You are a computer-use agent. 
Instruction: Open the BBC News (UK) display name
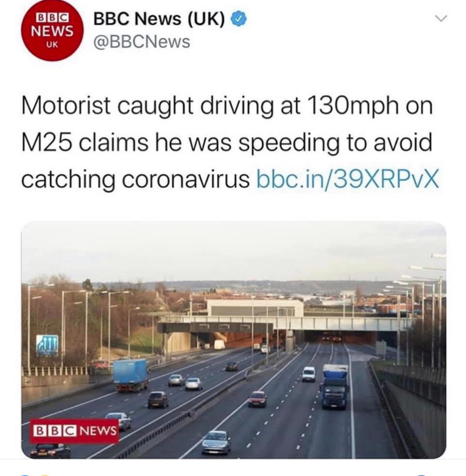click(x=159, y=19)
